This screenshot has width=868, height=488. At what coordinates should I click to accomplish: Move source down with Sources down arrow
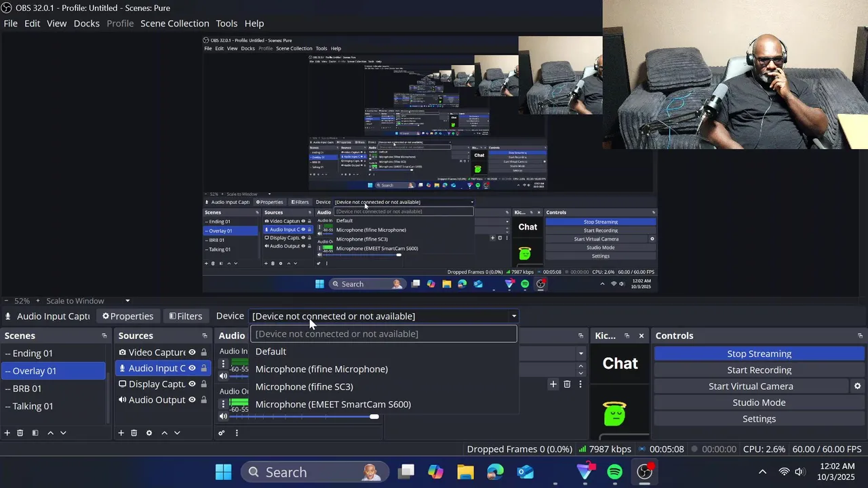pyautogui.click(x=177, y=433)
